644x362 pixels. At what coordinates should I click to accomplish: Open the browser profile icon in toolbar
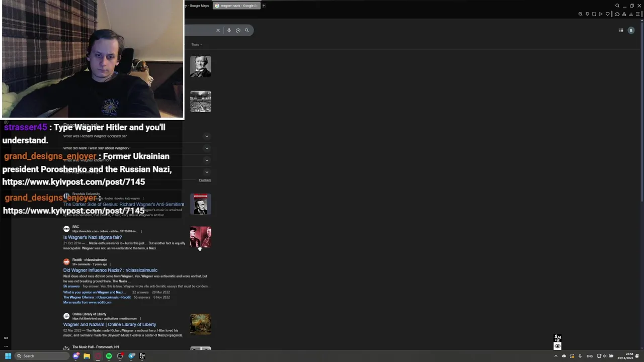[x=624, y=14]
